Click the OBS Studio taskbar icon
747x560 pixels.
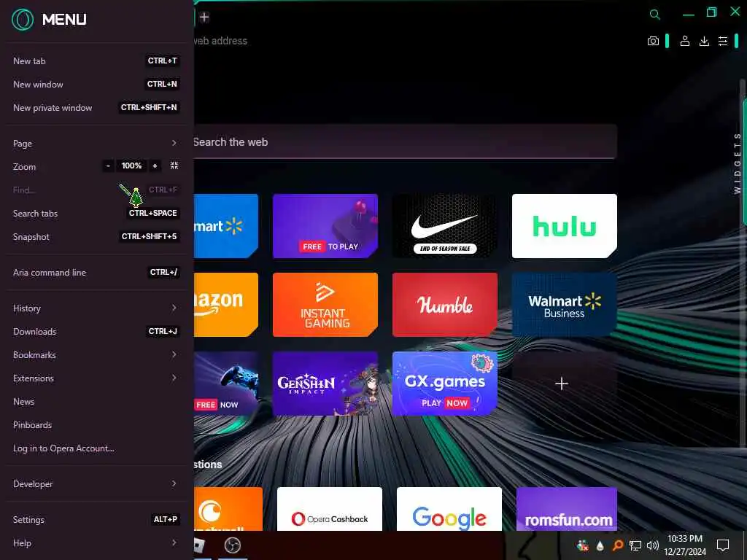click(233, 545)
